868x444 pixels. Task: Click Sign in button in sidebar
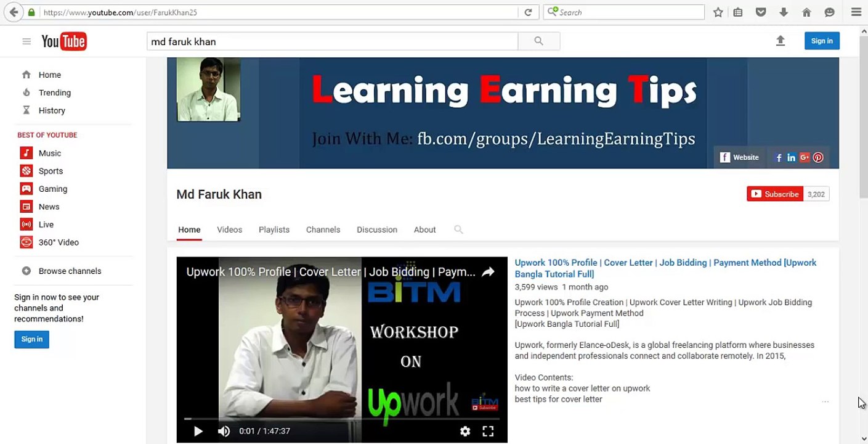tap(32, 339)
